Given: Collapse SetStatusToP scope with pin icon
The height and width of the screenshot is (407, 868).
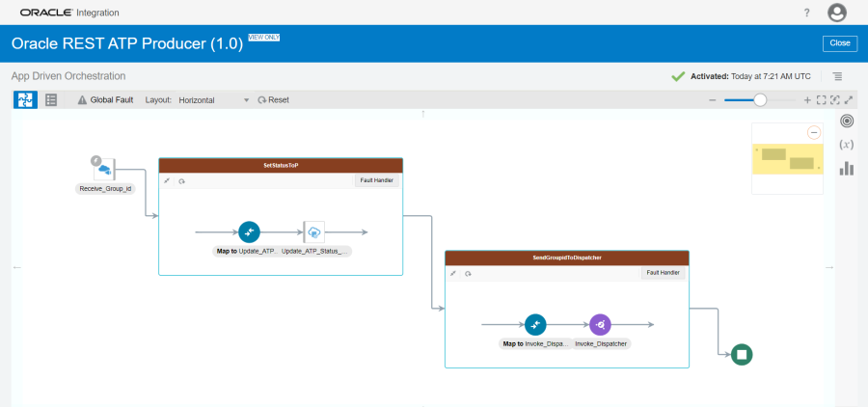Looking at the screenshot, I should pos(167,181).
